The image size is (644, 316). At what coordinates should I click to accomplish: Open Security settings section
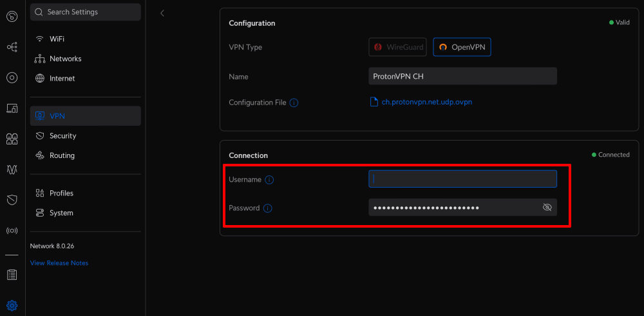click(x=86, y=136)
